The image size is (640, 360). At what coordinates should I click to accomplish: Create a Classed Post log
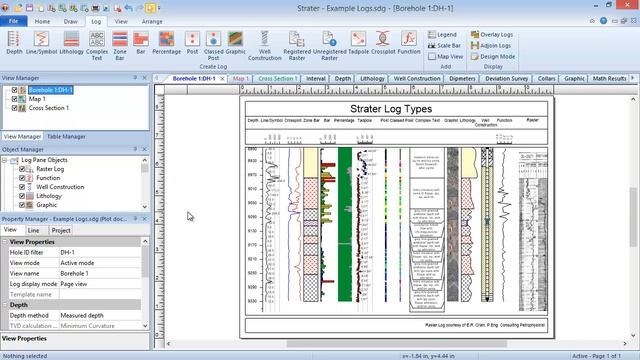(213, 46)
